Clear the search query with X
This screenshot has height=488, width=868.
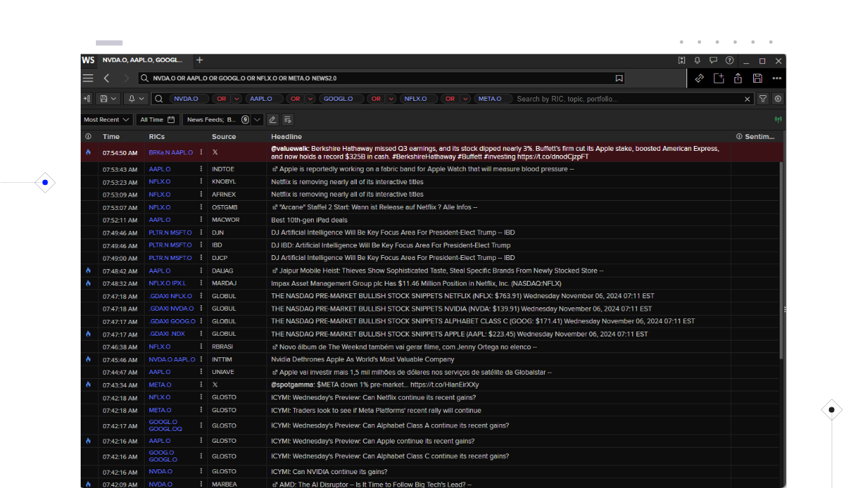pos(748,99)
